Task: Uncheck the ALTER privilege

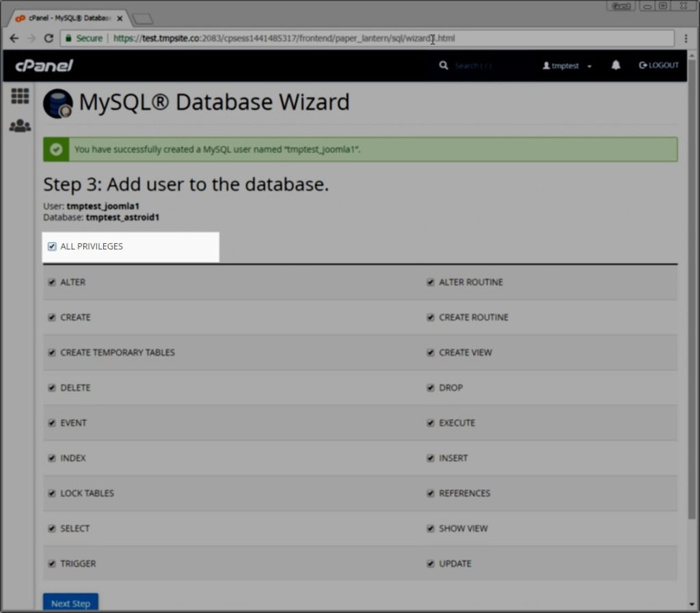Action: click(x=52, y=282)
